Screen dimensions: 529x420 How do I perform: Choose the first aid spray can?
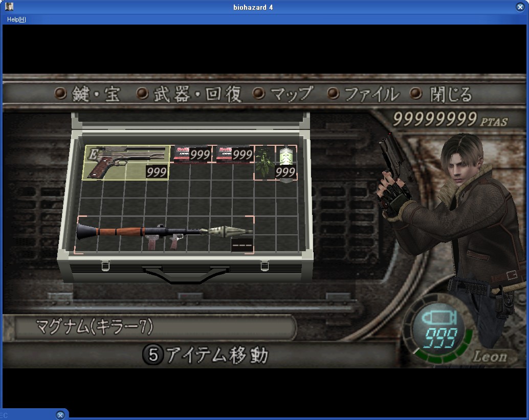285,162
